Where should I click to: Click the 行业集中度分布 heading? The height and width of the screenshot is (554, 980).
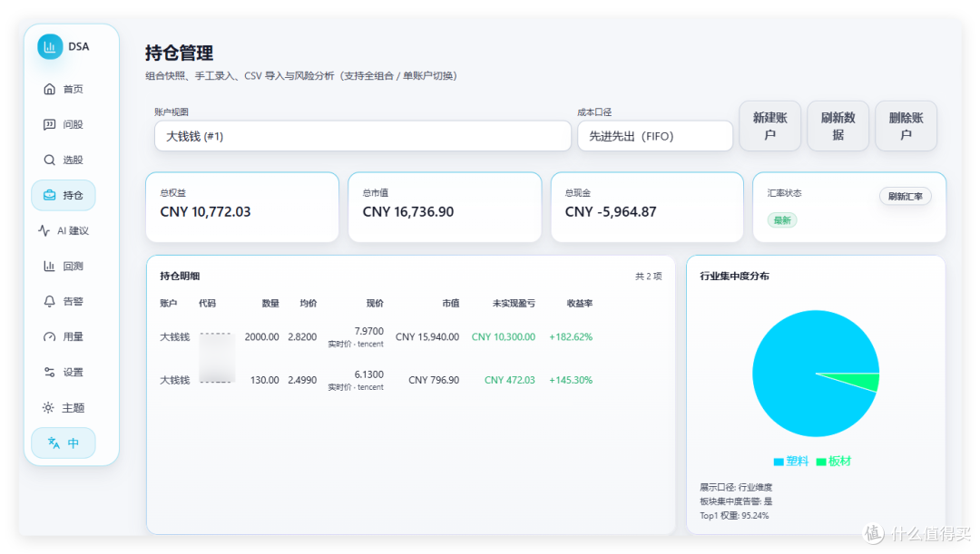point(734,276)
